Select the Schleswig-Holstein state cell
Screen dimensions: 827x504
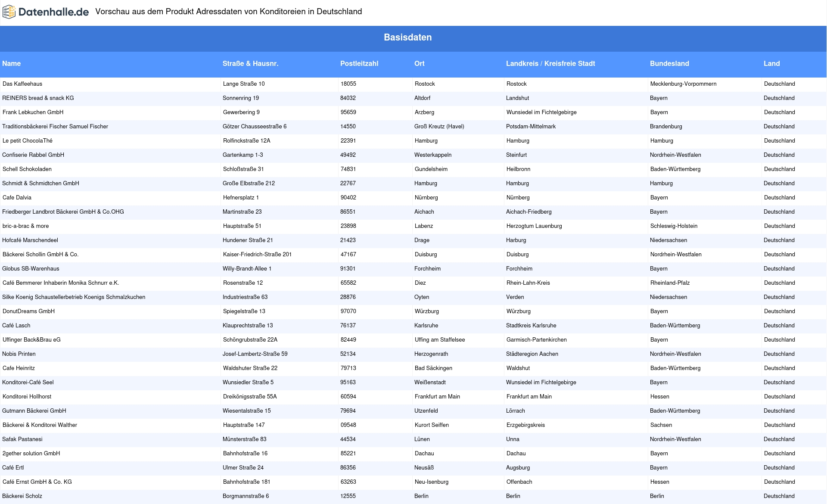point(674,226)
